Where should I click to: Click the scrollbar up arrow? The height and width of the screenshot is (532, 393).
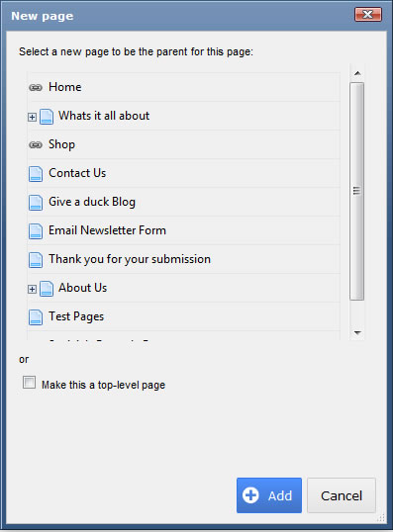point(357,73)
